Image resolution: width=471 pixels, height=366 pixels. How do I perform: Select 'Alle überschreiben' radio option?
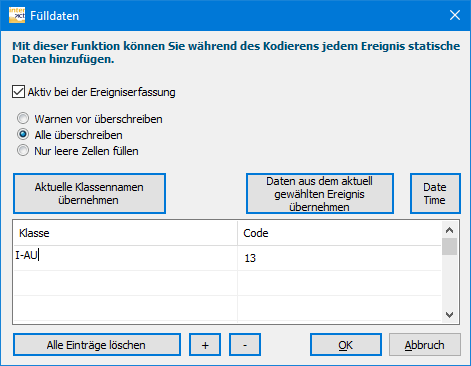click(23, 135)
